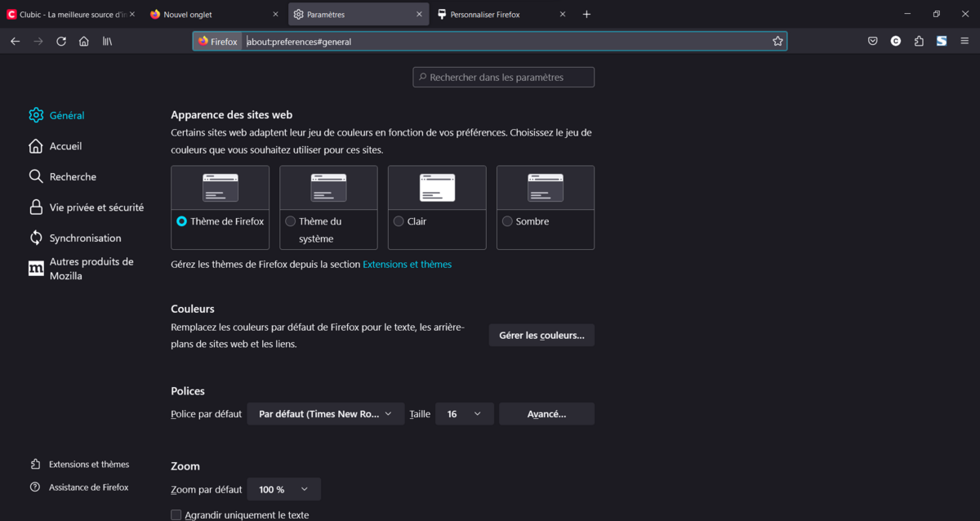980x521 pixels.
Task: Close the Clubic tab
Action: point(132,14)
